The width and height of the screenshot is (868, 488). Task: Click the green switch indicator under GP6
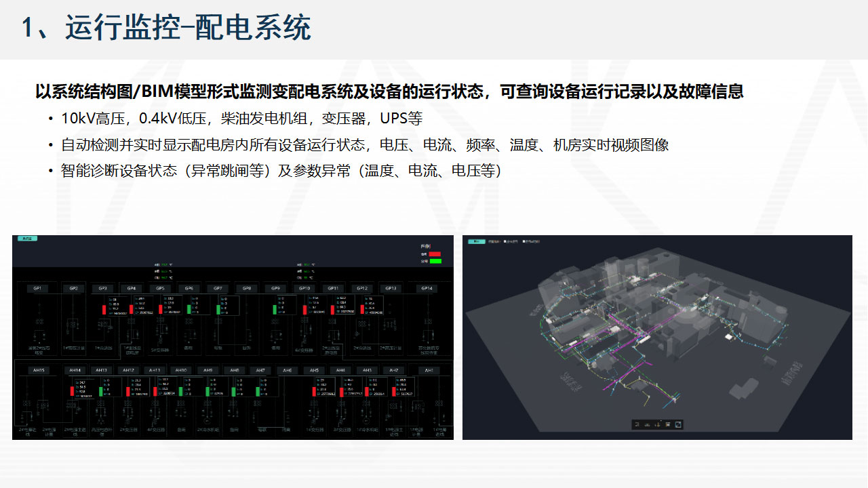[x=189, y=310]
